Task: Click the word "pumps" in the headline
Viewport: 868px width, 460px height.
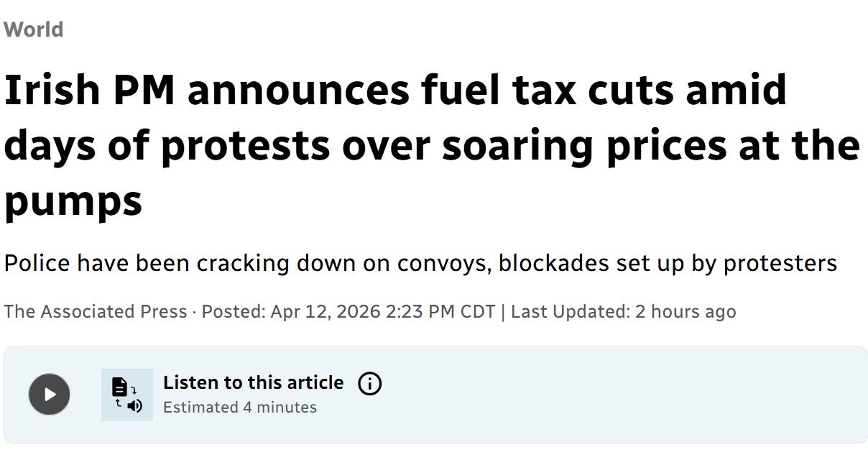Action: tap(73, 200)
